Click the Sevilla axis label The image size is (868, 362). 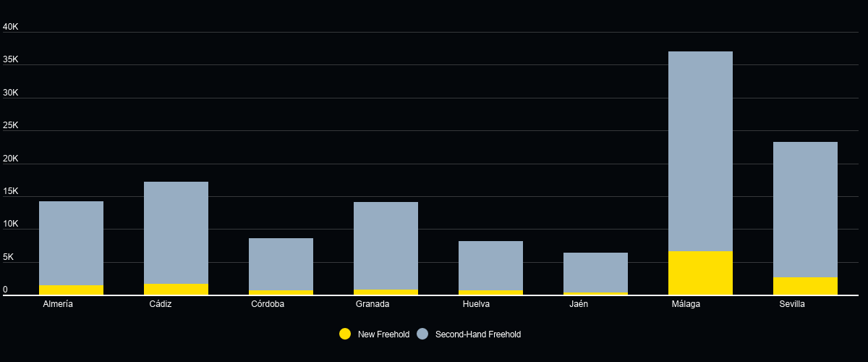tap(792, 304)
